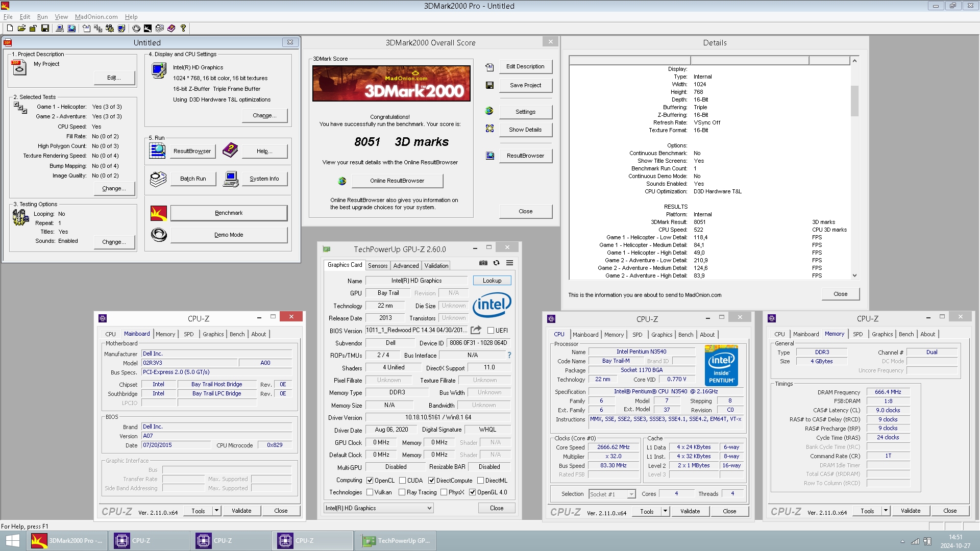Click scroll-up arrow in the Details list
The height and width of the screenshot is (551, 980).
click(854, 61)
